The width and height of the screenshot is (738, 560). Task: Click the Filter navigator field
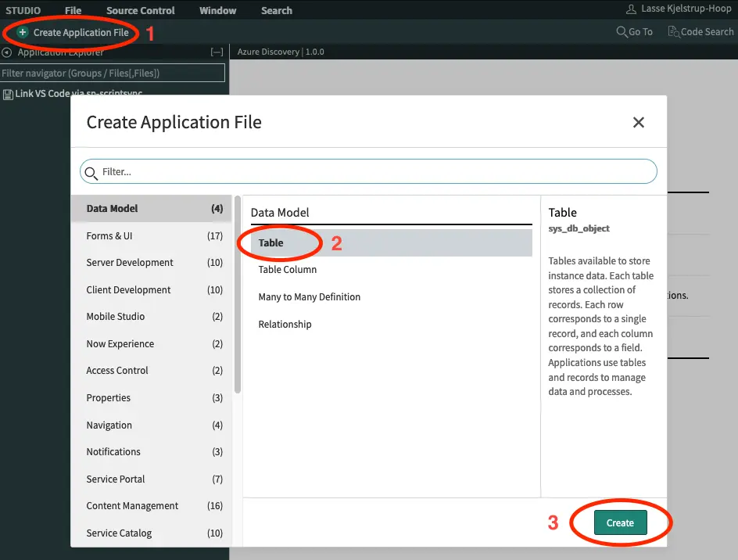pos(113,72)
